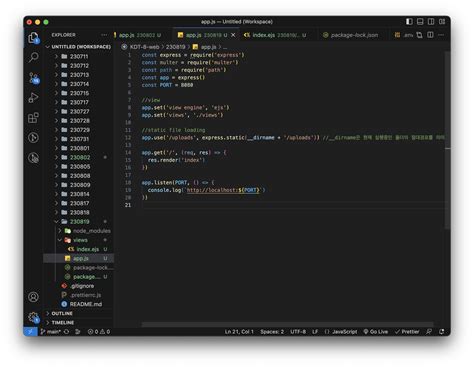Viewport: 474px width, 367px height.
Task: Collapse the UNTITLED (WORKSPACE) section
Action: click(79, 47)
